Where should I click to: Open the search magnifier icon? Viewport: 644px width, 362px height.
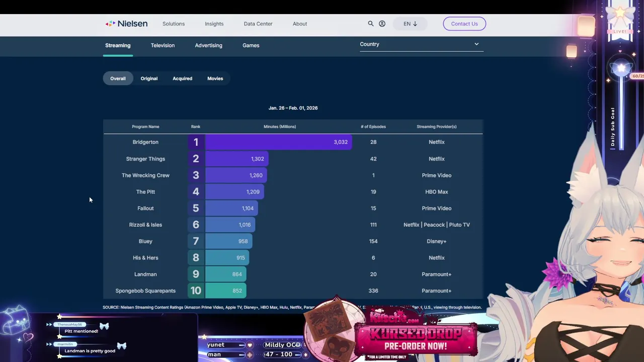coord(371,24)
